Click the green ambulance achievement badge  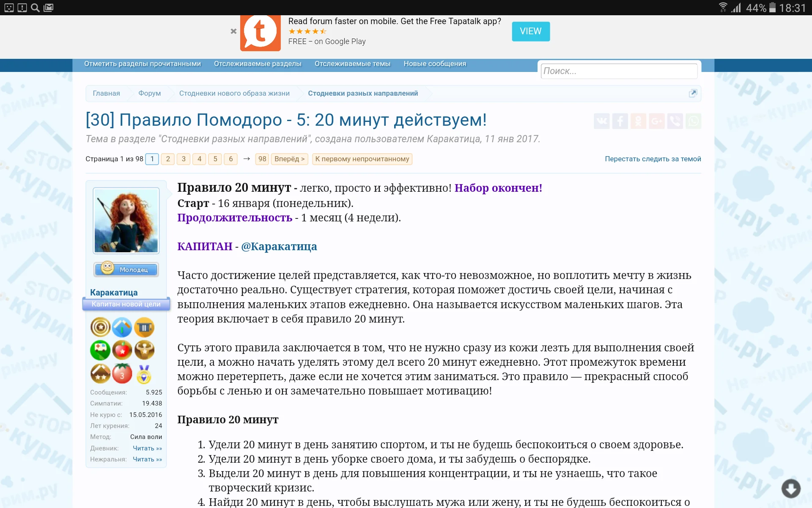click(100, 350)
